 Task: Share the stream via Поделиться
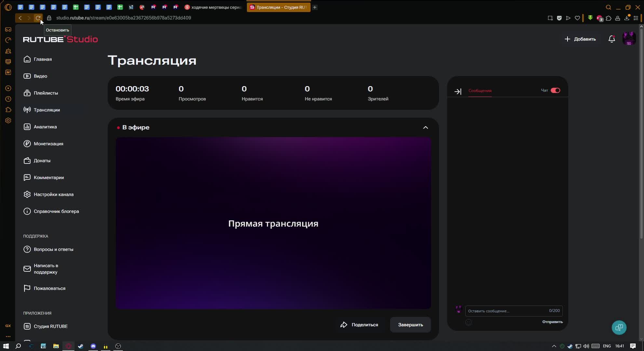(359, 325)
